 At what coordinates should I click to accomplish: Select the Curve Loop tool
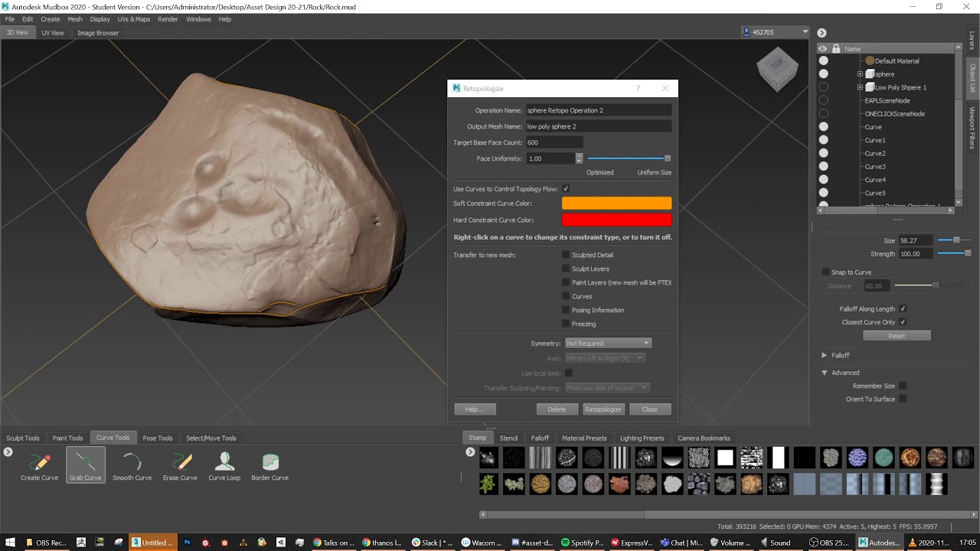(224, 466)
